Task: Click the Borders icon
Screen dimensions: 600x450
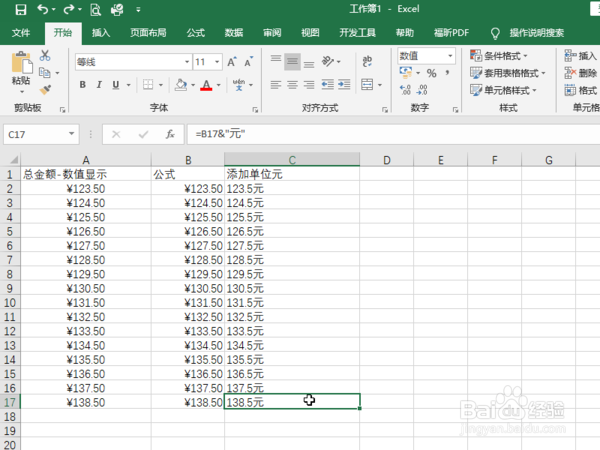Action: pyautogui.click(x=148, y=85)
